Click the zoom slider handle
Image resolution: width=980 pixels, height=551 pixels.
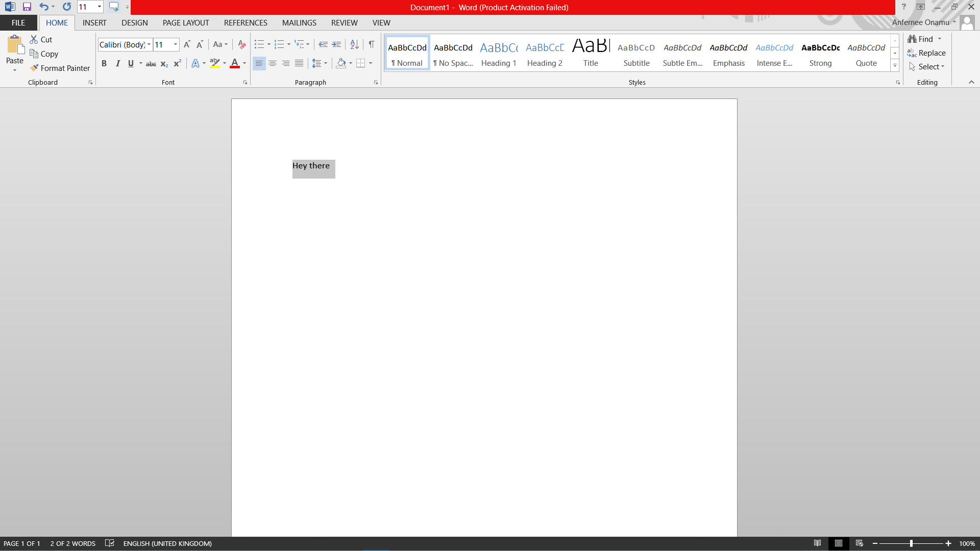click(x=911, y=543)
